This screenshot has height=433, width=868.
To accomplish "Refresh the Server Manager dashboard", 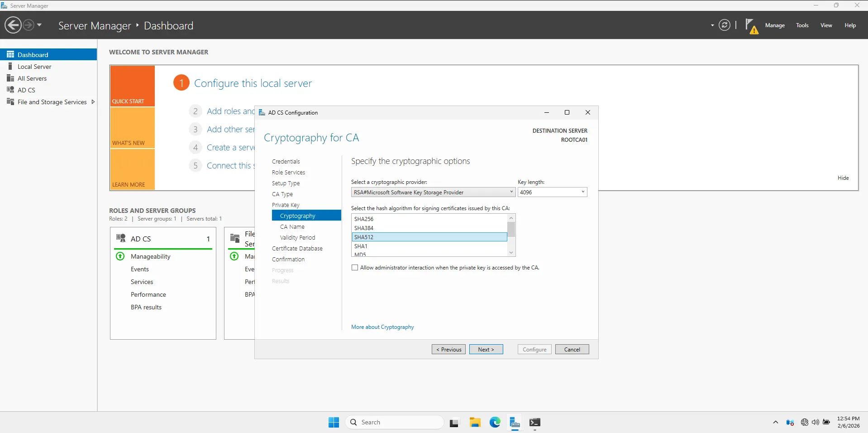I will click(724, 25).
